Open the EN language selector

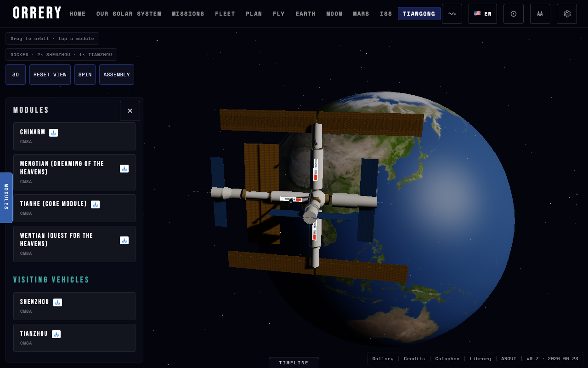(x=483, y=14)
